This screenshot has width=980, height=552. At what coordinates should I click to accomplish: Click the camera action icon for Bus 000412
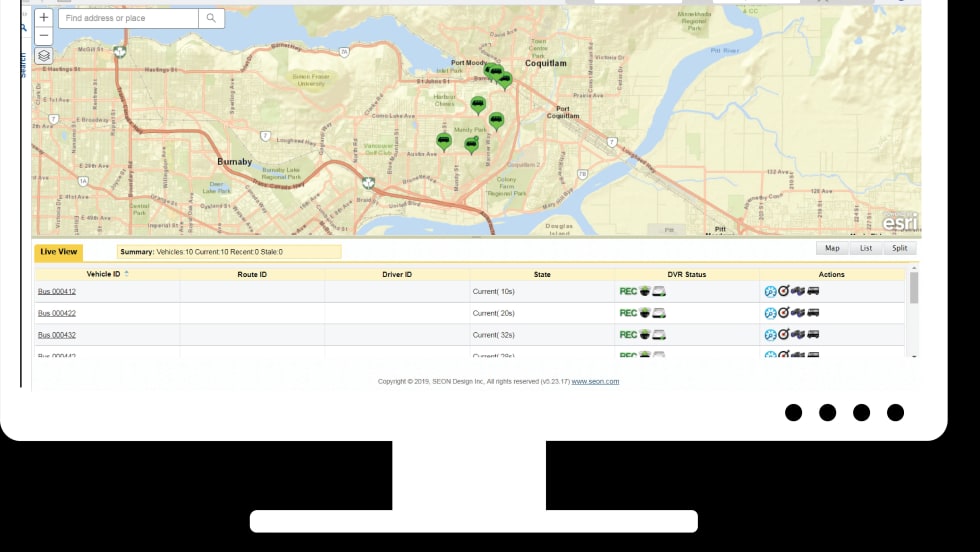pos(798,291)
